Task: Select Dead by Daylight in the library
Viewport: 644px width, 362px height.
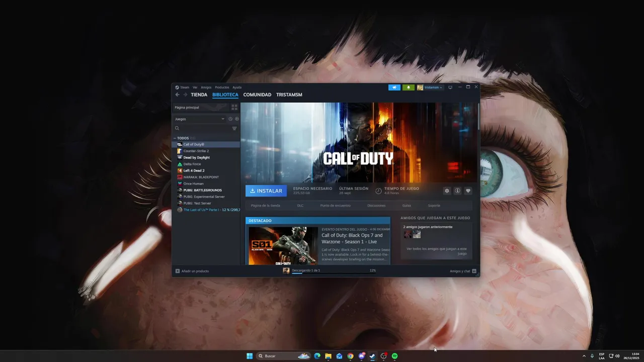Action: pos(196,157)
